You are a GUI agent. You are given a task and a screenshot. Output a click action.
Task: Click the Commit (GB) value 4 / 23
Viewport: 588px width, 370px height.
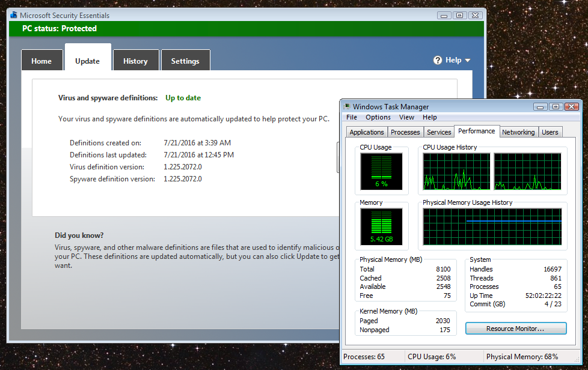(x=553, y=304)
